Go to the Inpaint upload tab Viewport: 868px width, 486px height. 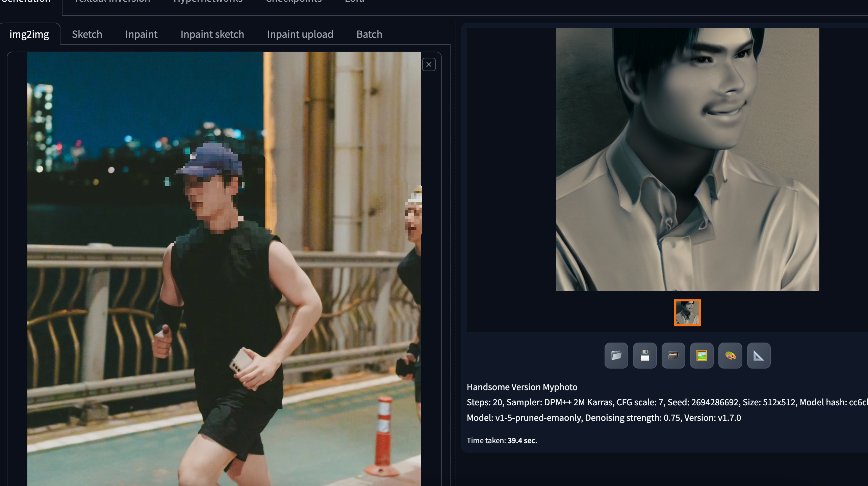(300, 34)
